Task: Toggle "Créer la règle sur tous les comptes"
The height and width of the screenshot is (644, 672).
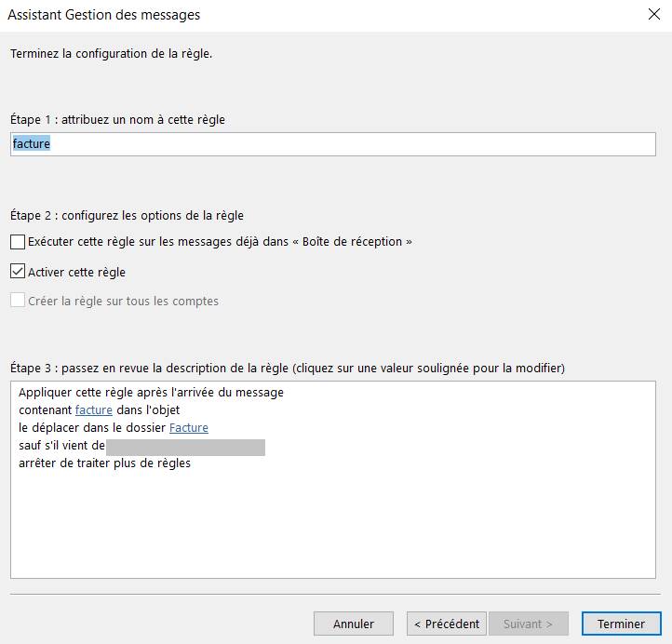Action: (18, 300)
